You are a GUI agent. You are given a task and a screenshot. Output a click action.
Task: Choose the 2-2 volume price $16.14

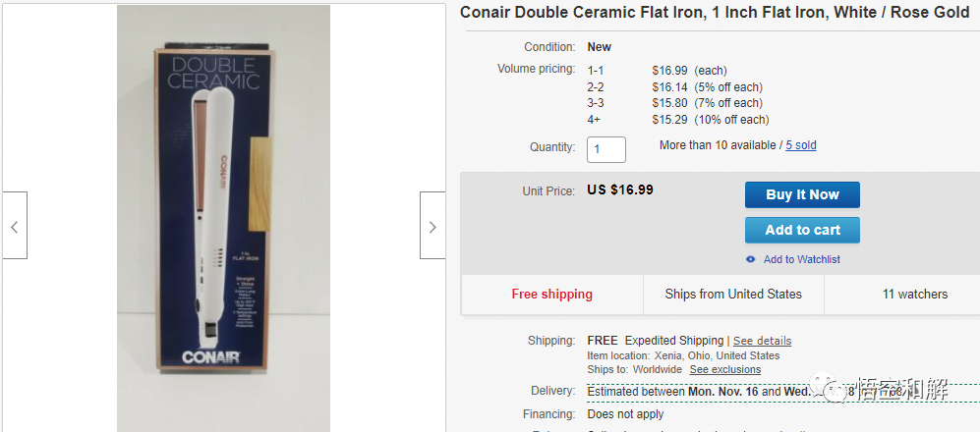point(672,87)
